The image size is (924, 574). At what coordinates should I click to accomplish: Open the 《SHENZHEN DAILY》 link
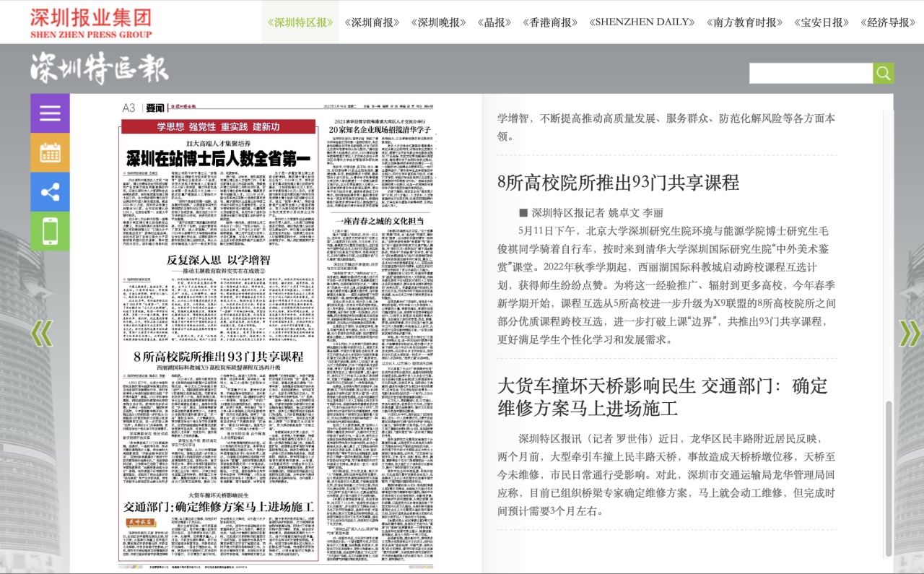click(x=642, y=22)
